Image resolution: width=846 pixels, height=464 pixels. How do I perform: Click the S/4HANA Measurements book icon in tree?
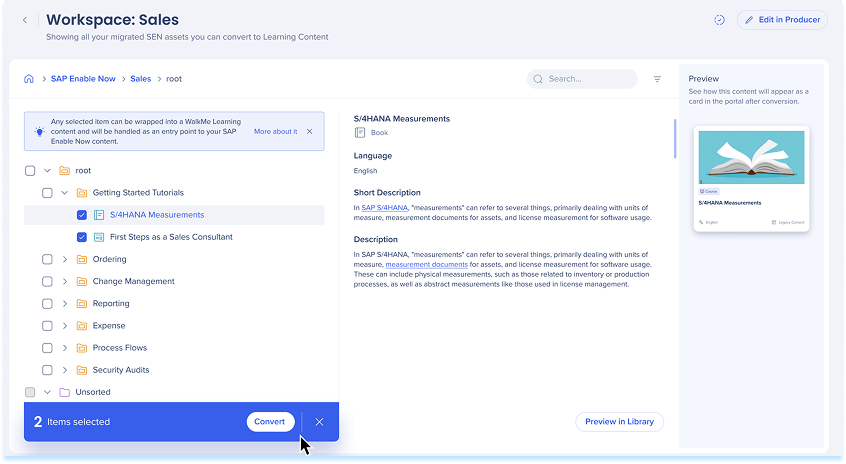pyautogui.click(x=99, y=215)
